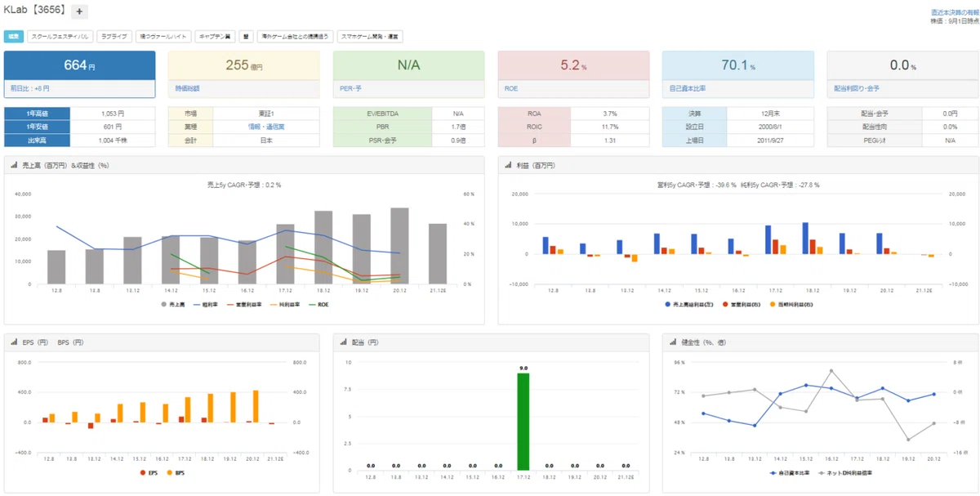Viewport: 980px width, 496px height.
Task: Click the plus button beside KLab【3656】
Action: pyautogui.click(x=79, y=11)
